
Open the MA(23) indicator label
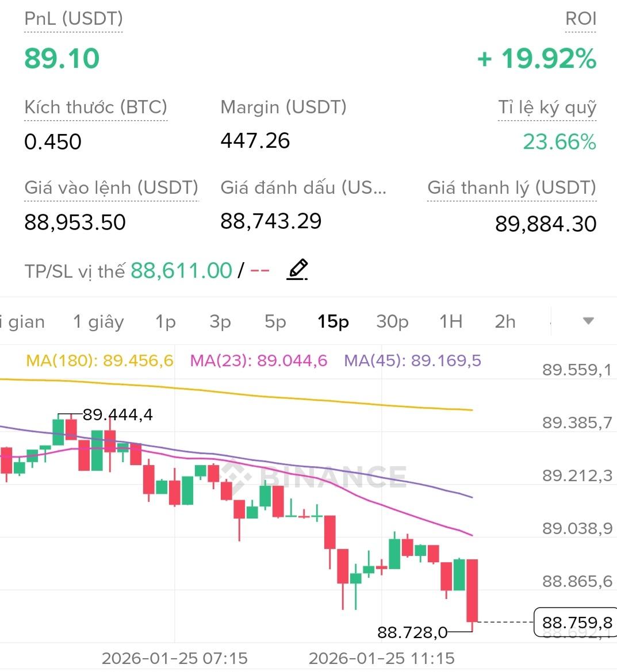click(x=258, y=361)
